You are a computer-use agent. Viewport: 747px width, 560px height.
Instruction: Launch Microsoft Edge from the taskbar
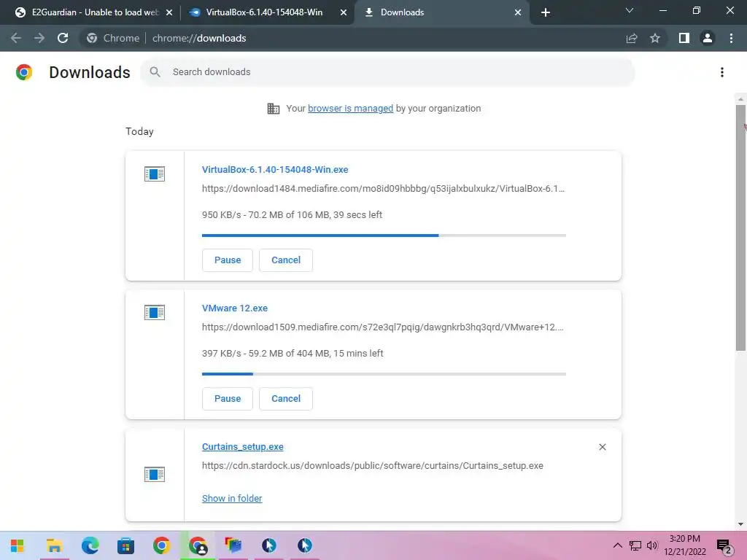(x=90, y=545)
